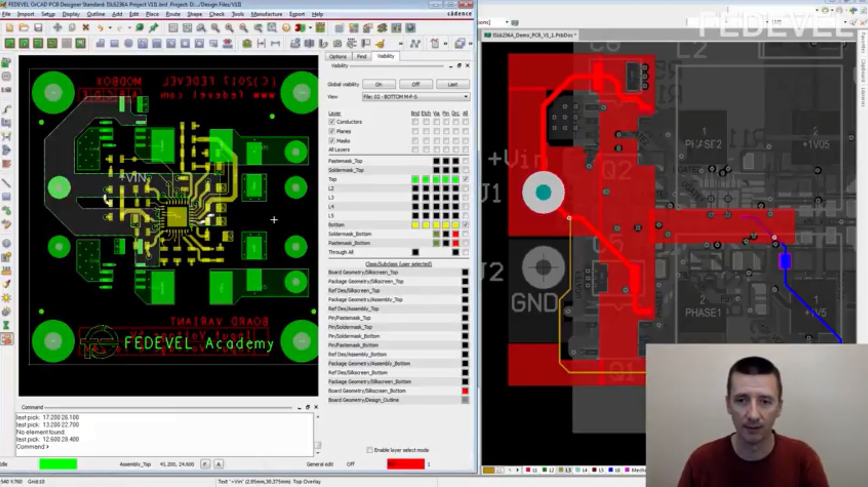
Task: Click the Undo arrow icon
Action: (x=100, y=28)
